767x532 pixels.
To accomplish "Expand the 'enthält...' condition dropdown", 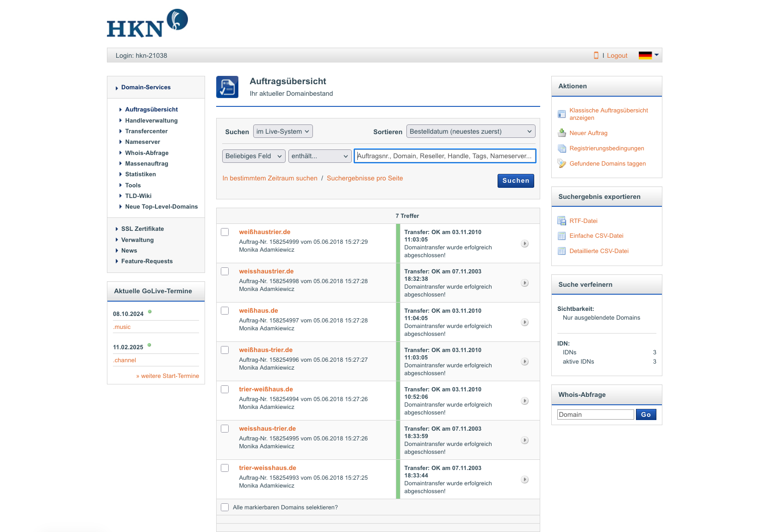I will (x=319, y=156).
